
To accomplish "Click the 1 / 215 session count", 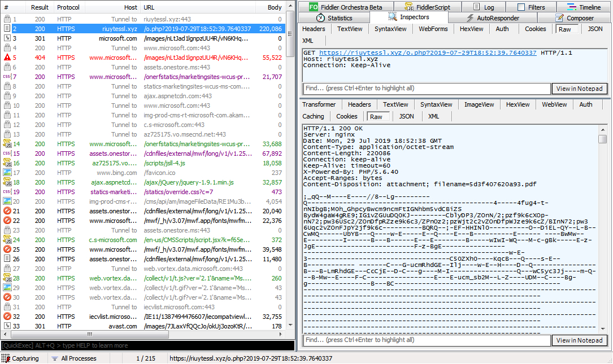I will point(145,358).
